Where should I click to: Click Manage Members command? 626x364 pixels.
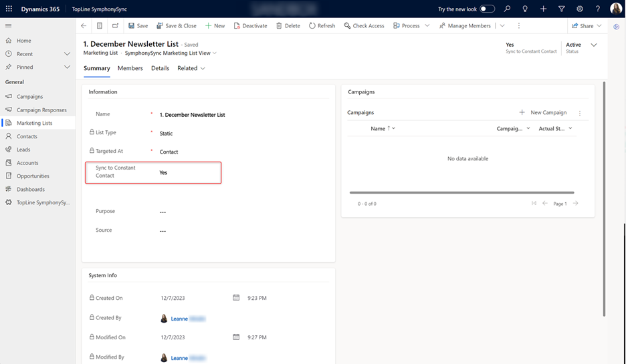point(465,26)
